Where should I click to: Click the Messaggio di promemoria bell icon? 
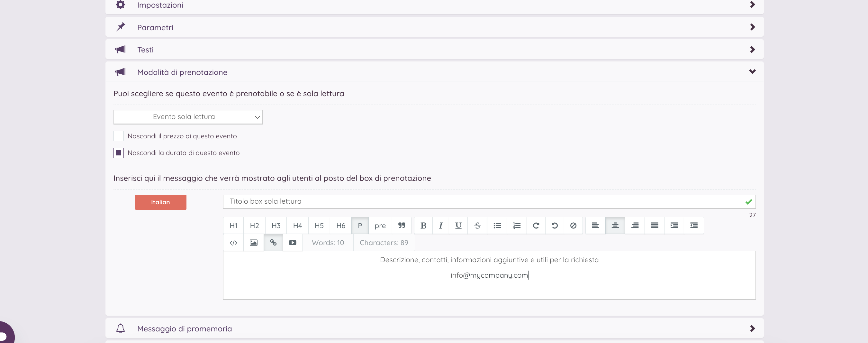tap(120, 328)
